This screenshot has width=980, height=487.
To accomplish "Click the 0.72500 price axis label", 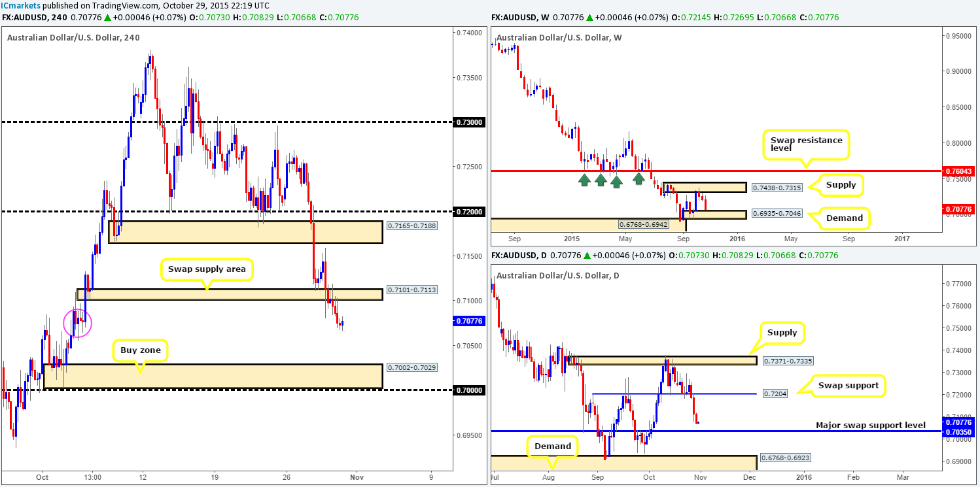I will coord(469,167).
